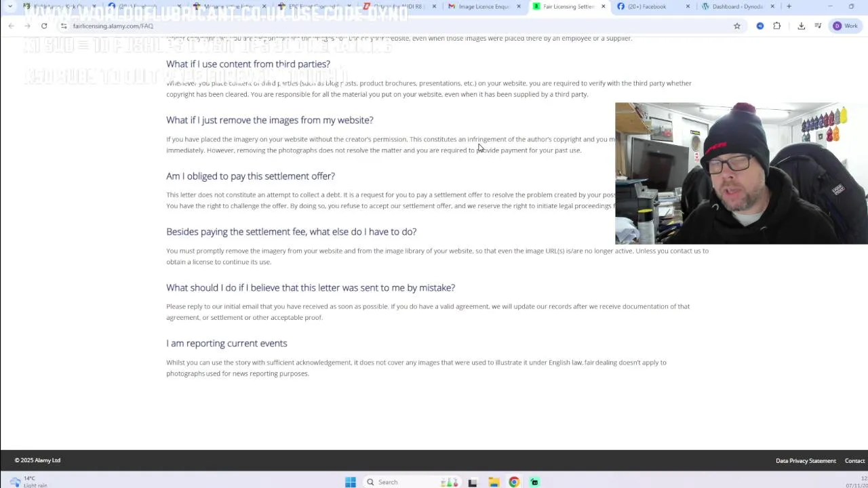The width and height of the screenshot is (868, 488).
Task: Open the Chrome downloads icon
Action: (x=802, y=26)
